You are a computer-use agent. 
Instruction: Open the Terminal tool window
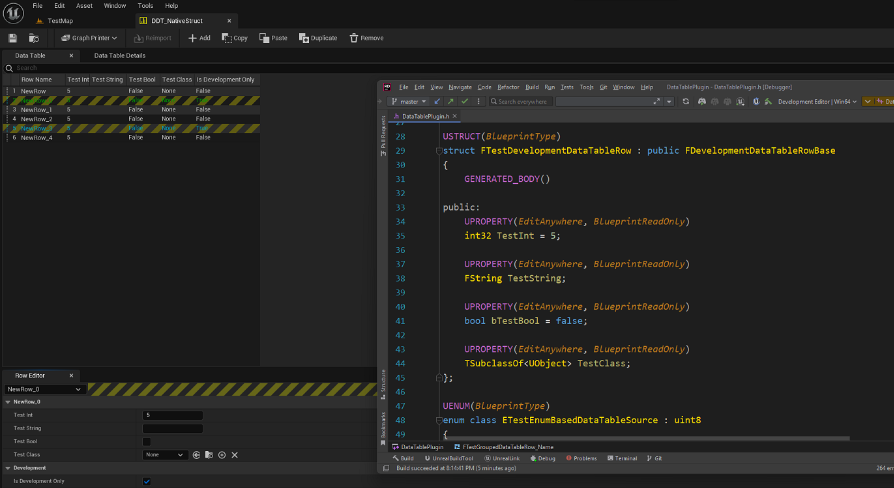pos(622,458)
